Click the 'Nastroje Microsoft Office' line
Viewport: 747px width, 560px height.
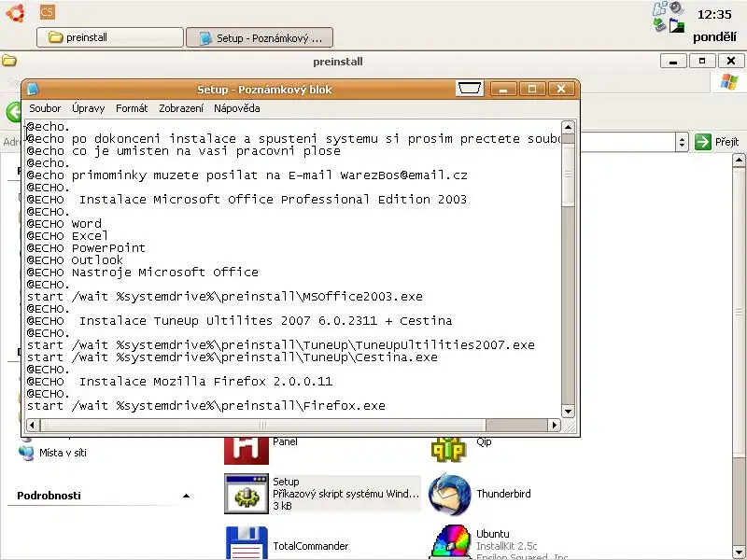(143, 273)
